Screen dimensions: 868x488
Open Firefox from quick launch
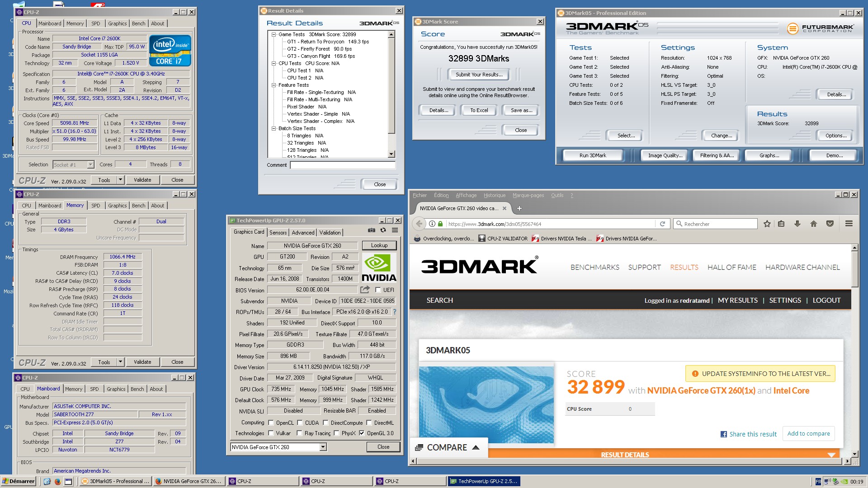(57, 481)
